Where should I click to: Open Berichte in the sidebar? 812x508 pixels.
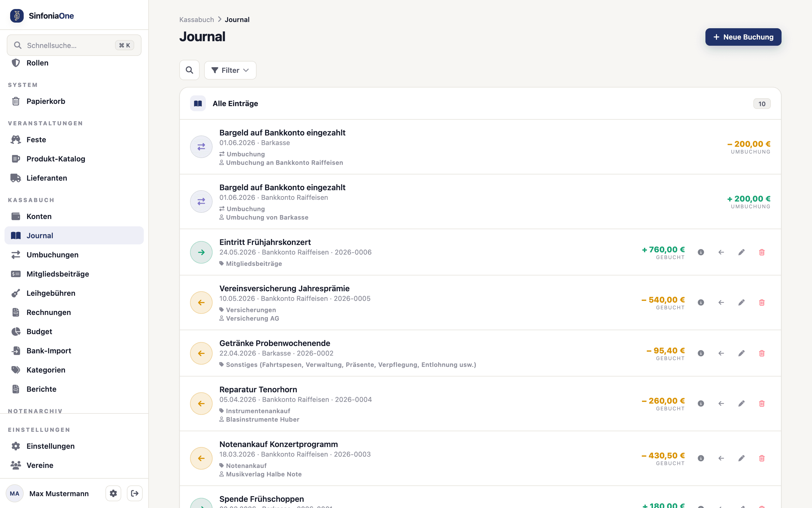[x=74, y=389]
